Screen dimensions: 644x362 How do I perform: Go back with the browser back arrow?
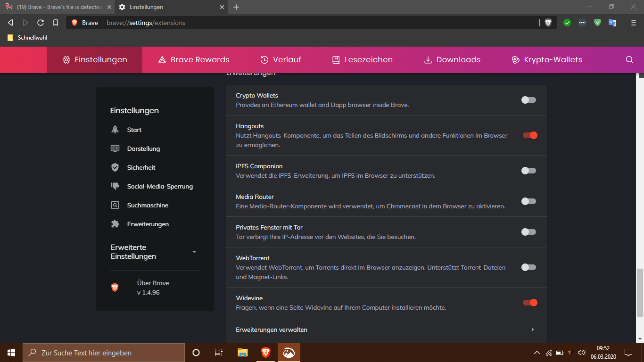point(10,23)
